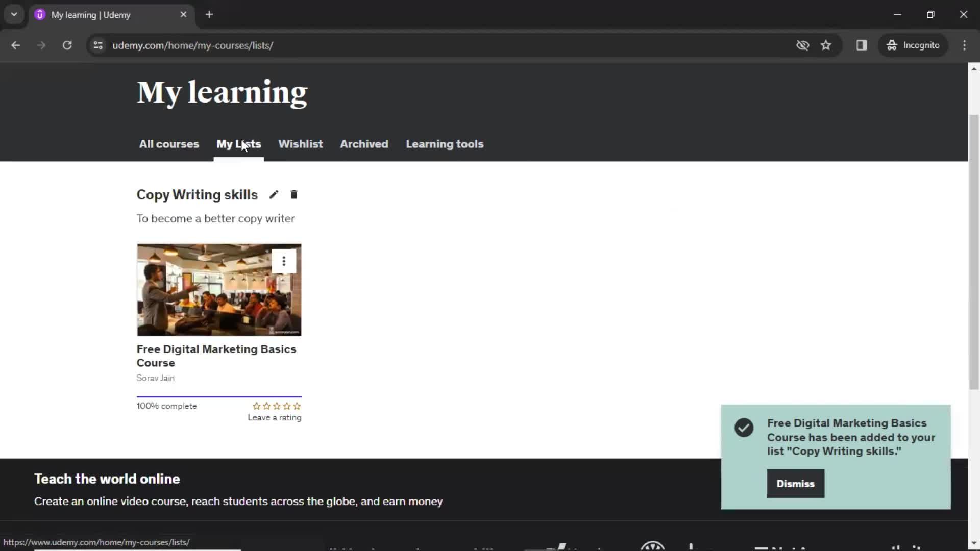This screenshot has width=980, height=551.
Task: Click the third star rating icon
Action: (x=277, y=405)
